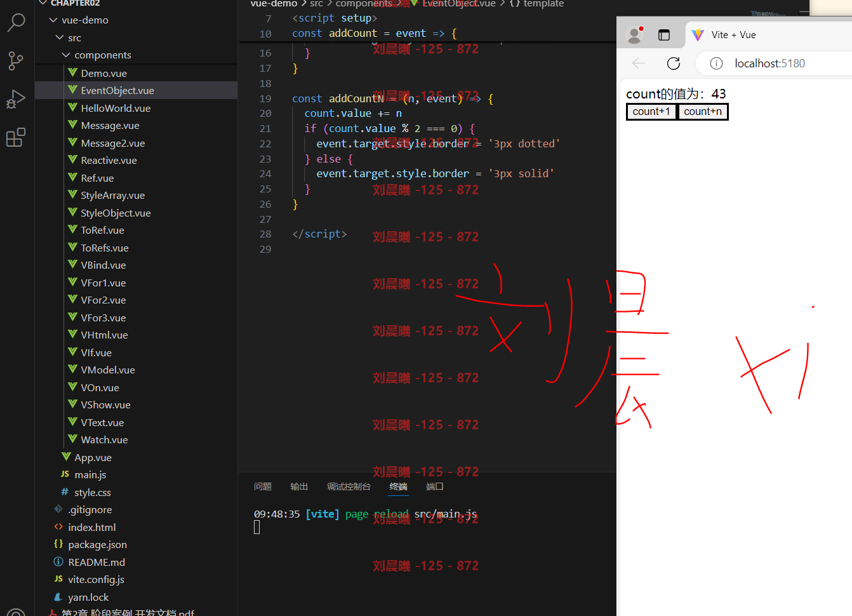
Task: Open VIf.vue file
Action: (x=96, y=353)
